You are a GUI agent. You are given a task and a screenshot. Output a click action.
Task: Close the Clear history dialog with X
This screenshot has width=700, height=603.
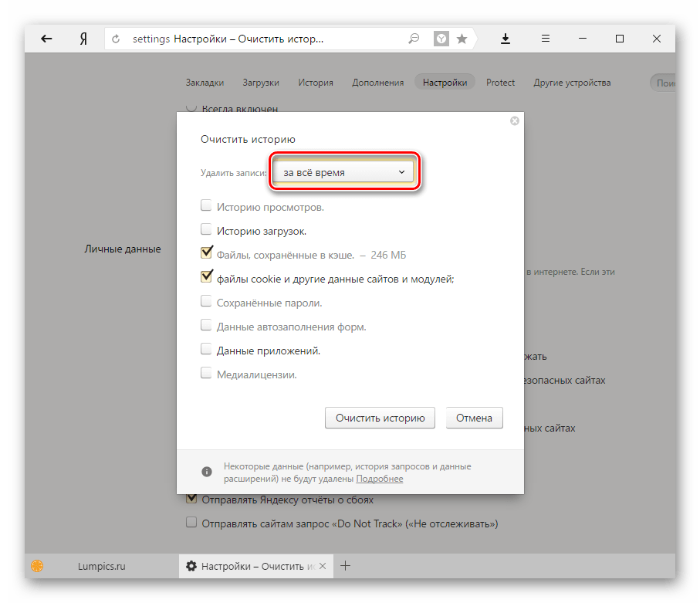pyautogui.click(x=515, y=121)
